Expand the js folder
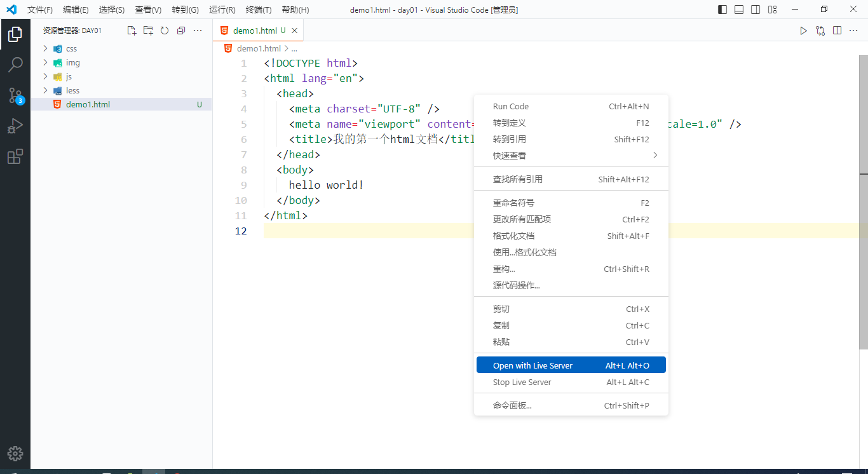Image resolution: width=868 pixels, height=474 pixels. [x=121, y=76]
